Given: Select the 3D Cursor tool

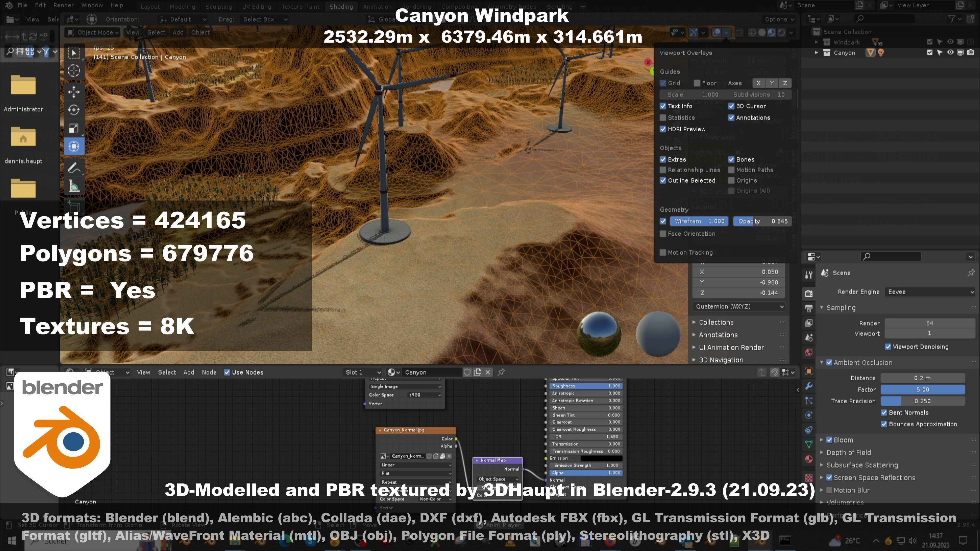Looking at the screenshot, I should point(74,71).
